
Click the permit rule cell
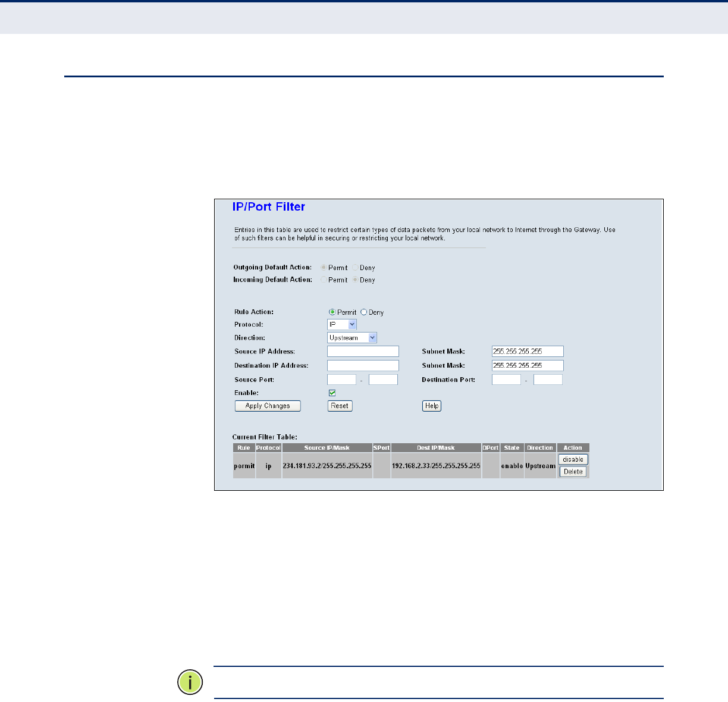(x=244, y=466)
